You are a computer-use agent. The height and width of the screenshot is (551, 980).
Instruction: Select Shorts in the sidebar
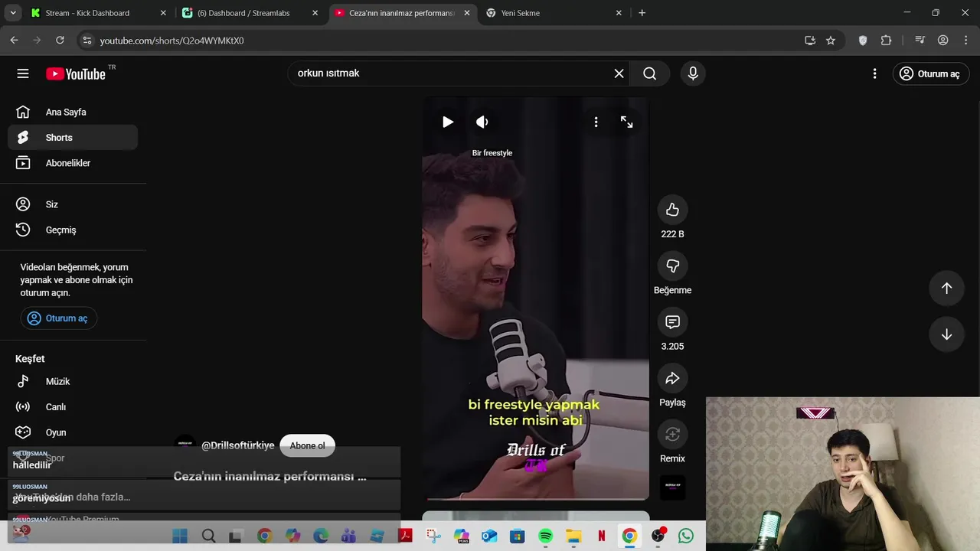73,138
